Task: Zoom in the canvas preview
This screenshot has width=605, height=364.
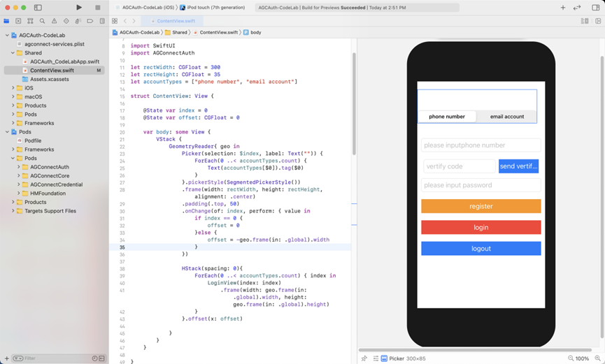Action: point(598,358)
